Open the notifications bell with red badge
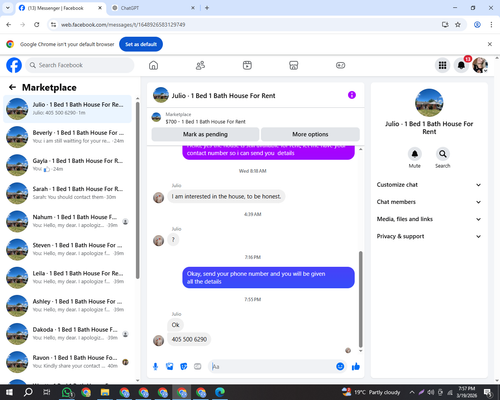The width and height of the screenshot is (500, 400). pos(461,65)
